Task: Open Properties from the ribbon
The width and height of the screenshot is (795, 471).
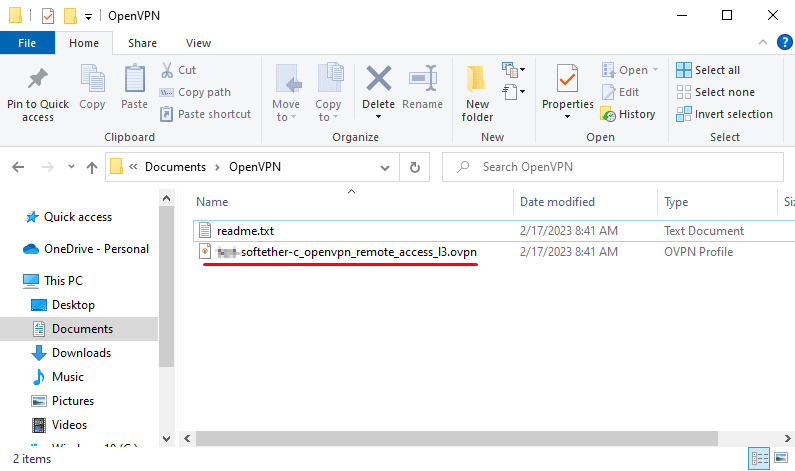Action: (567, 80)
